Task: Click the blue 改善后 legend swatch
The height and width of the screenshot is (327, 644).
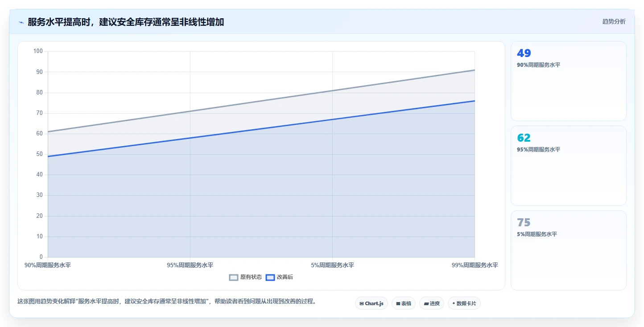Action: (x=270, y=277)
